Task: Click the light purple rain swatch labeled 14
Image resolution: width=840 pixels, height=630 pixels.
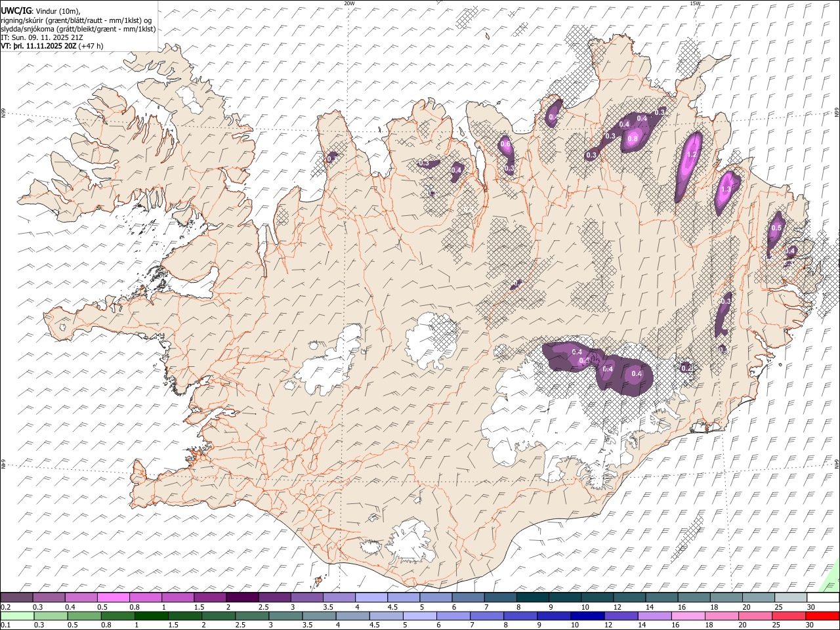Action: click(x=654, y=616)
